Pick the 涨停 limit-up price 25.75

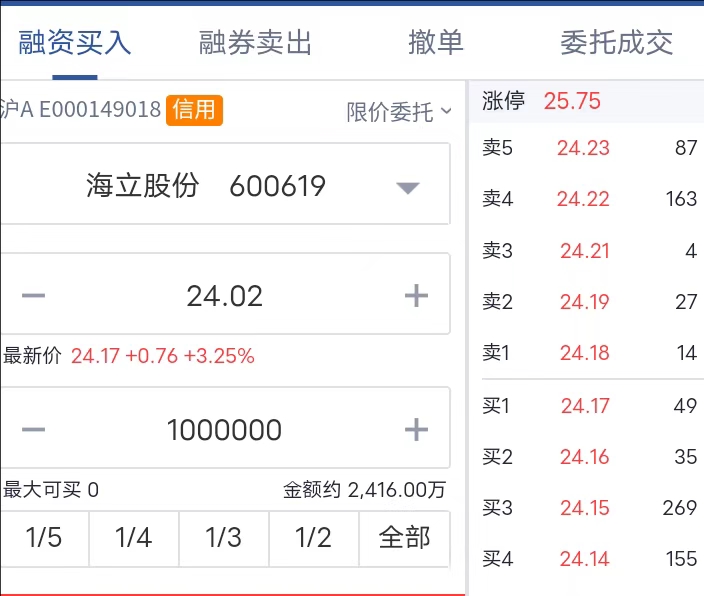572,101
